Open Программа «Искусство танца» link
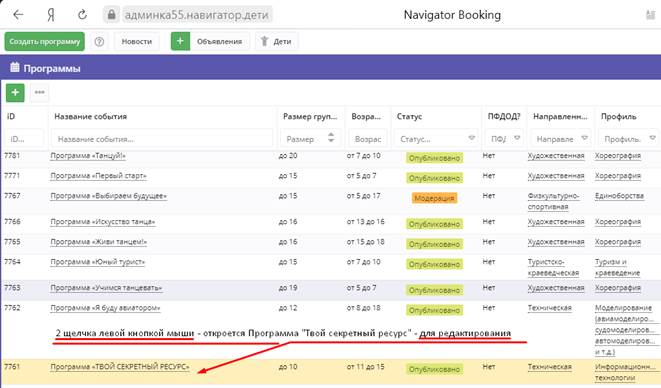 coord(102,222)
